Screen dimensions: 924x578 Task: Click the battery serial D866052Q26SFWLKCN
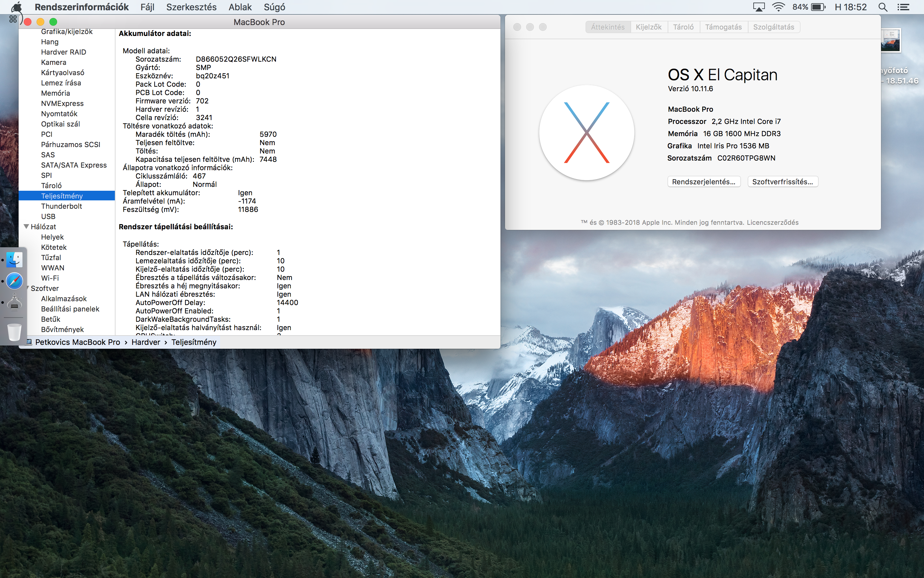tap(236, 59)
